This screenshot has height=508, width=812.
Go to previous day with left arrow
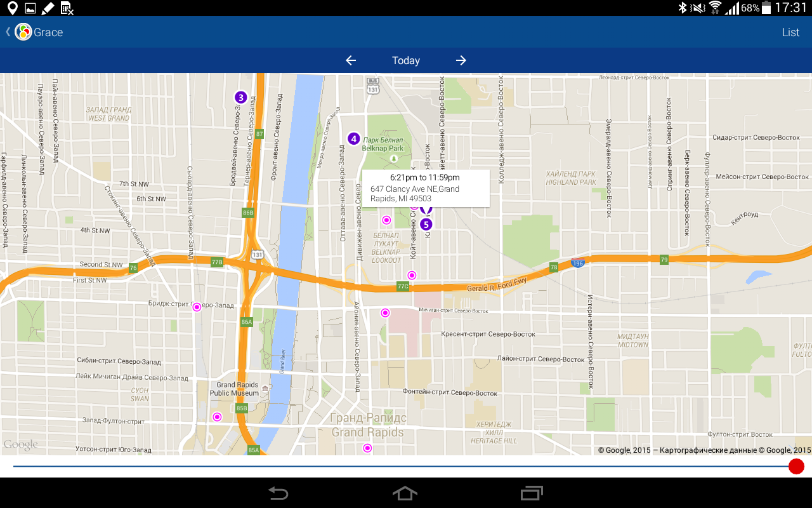[351, 60]
